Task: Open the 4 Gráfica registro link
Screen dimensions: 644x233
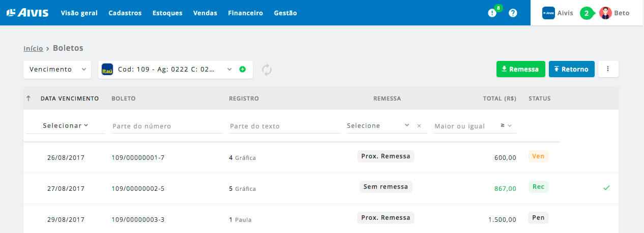Action: (243, 158)
